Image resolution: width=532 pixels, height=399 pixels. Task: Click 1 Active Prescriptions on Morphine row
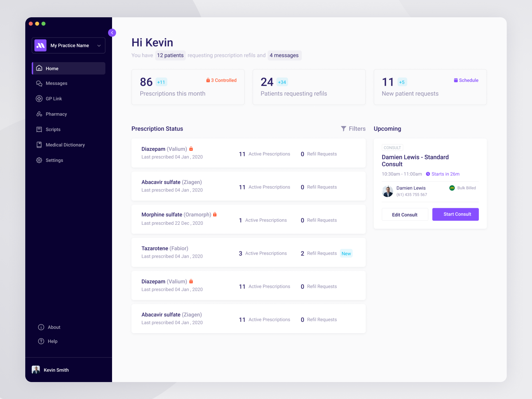263,220
